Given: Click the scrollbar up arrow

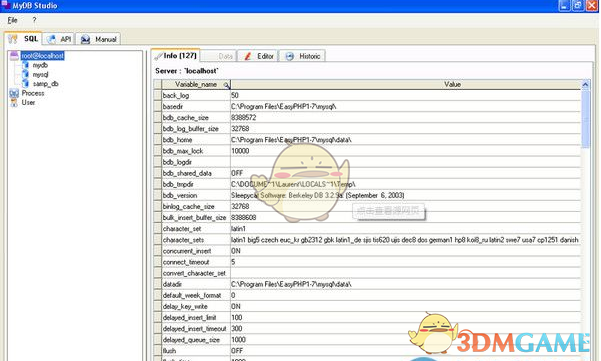Looking at the screenshot, I should coord(585,84).
